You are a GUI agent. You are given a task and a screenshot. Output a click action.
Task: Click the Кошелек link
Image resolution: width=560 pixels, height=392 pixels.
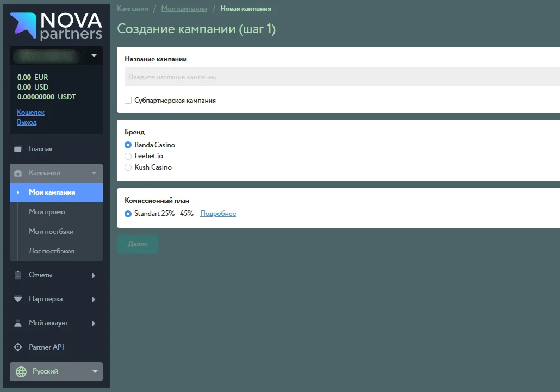click(x=30, y=112)
